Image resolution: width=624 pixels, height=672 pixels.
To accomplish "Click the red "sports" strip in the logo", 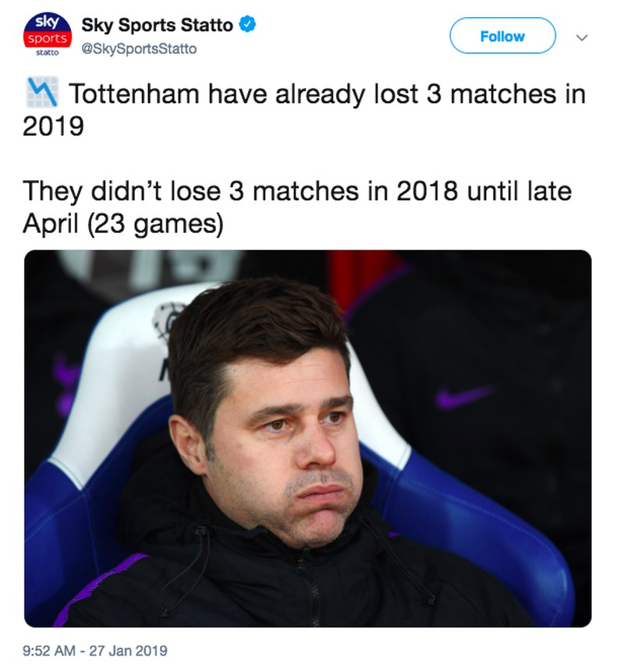I will point(48,38).
